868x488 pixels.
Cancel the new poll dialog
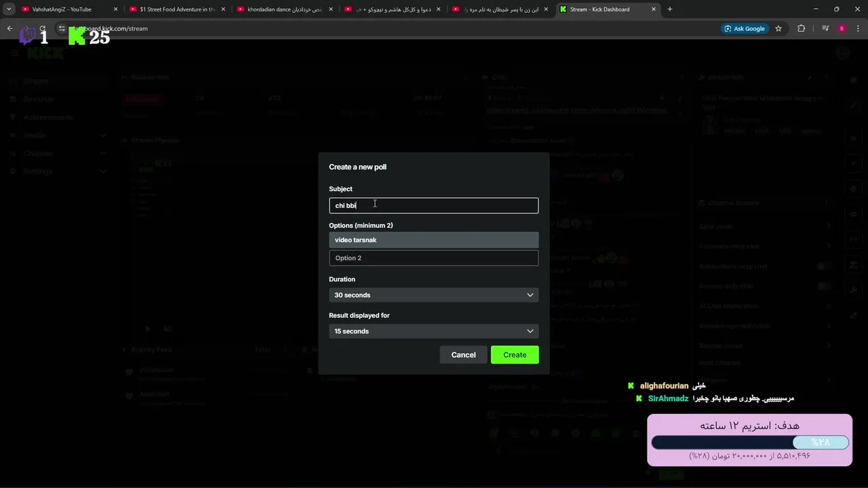tap(464, 355)
